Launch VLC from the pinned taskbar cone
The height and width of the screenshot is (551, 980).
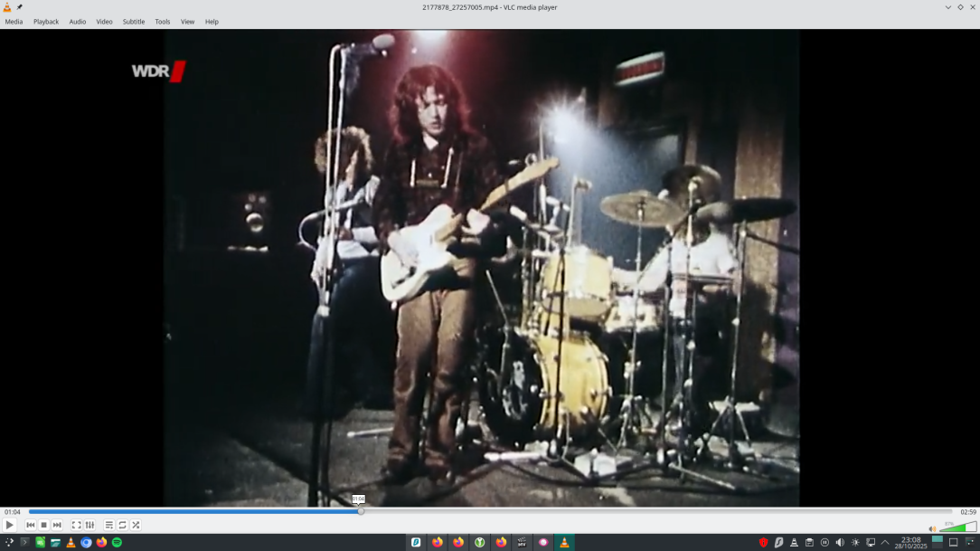click(x=71, y=542)
